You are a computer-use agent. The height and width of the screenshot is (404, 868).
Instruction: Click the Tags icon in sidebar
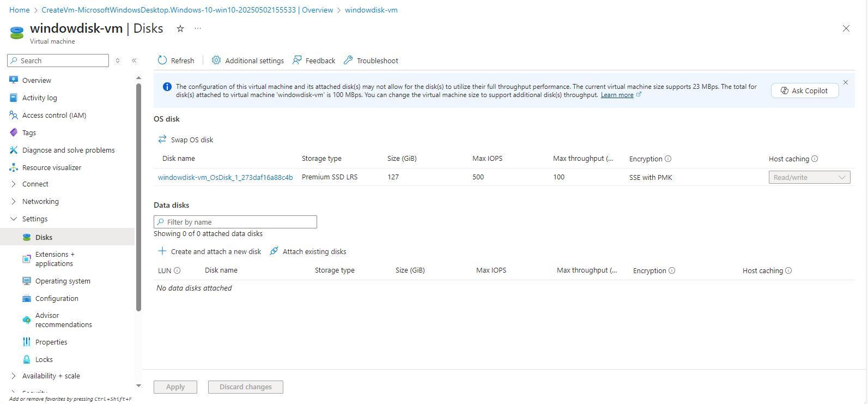tap(14, 132)
